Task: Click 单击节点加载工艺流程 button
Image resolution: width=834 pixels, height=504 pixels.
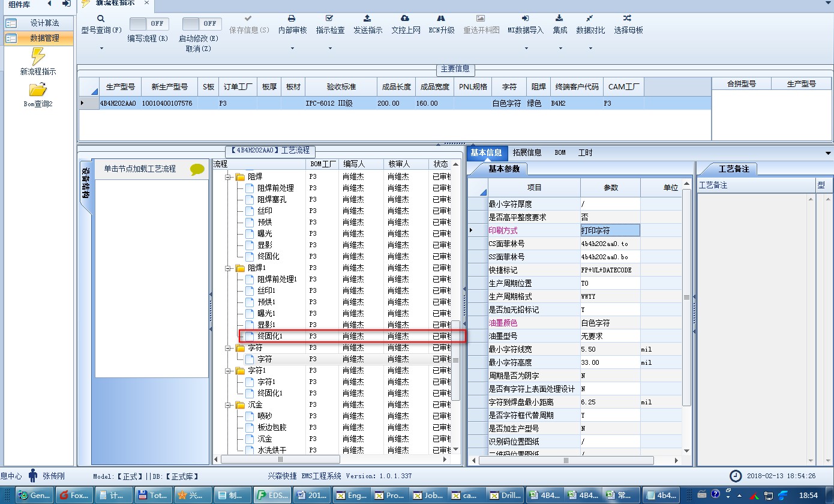Action: click(151, 169)
